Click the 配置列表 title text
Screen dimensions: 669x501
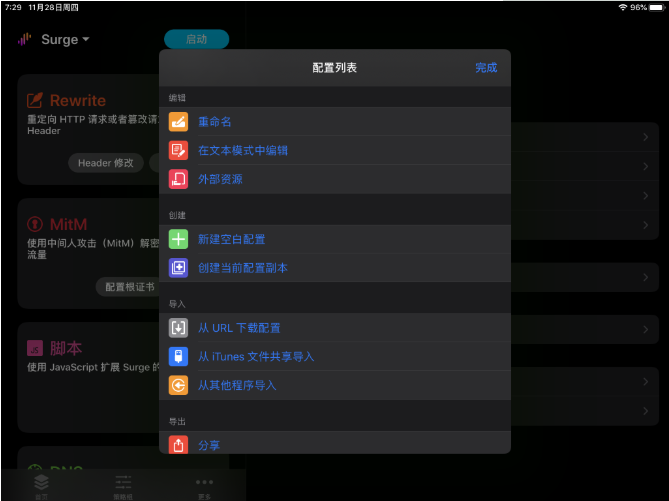coord(334,67)
